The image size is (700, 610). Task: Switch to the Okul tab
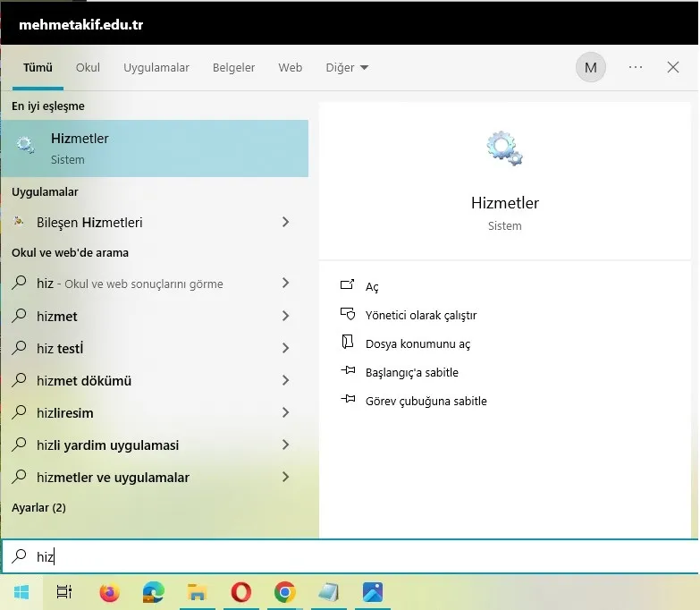point(88,67)
